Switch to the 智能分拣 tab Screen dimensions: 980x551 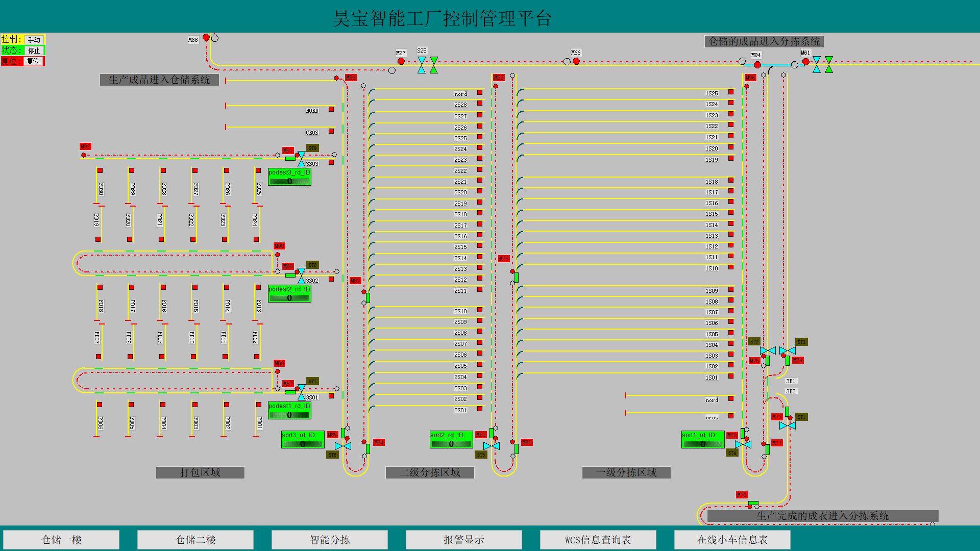click(330, 540)
